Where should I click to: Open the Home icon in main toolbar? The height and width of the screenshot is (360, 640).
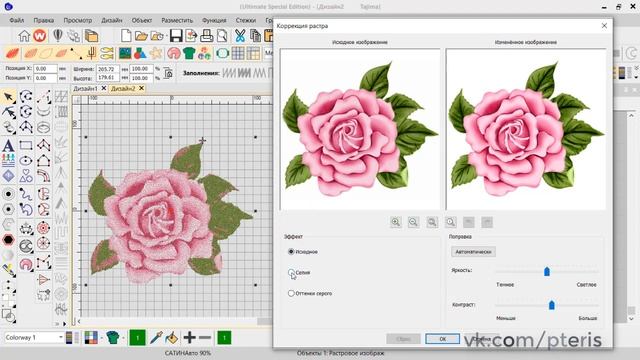(x=24, y=36)
